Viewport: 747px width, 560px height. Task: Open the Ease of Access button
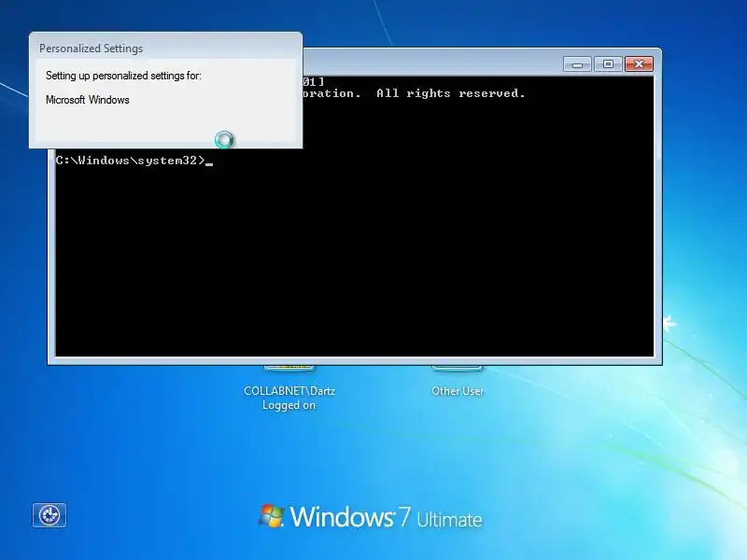[x=49, y=515]
